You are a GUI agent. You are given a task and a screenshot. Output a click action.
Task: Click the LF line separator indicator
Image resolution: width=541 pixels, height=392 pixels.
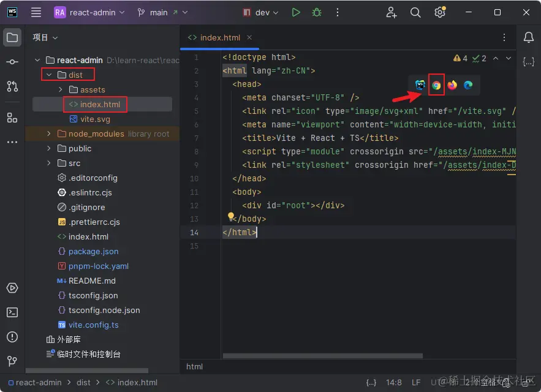coord(416,383)
